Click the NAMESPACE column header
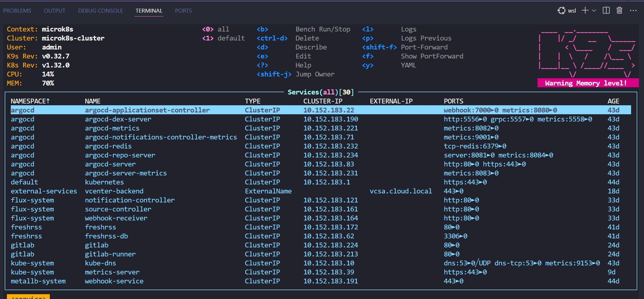This screenshot has width=644, height=299. (30, 101)
